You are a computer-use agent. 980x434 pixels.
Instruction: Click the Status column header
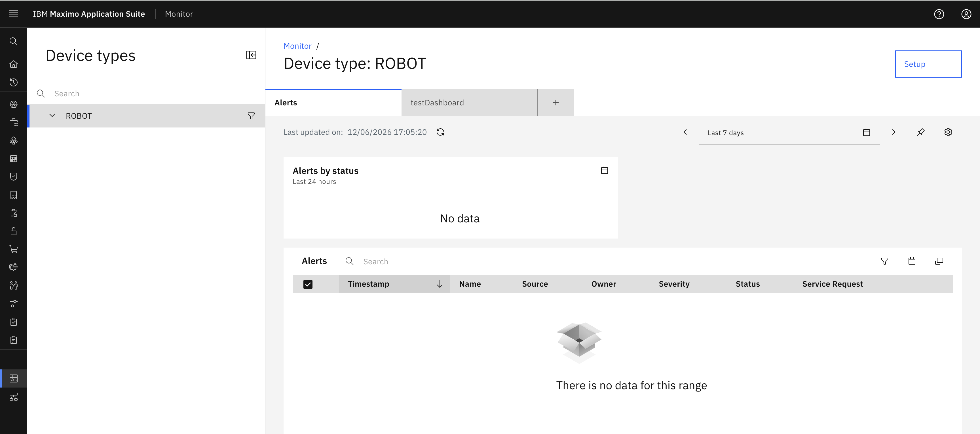747,284
